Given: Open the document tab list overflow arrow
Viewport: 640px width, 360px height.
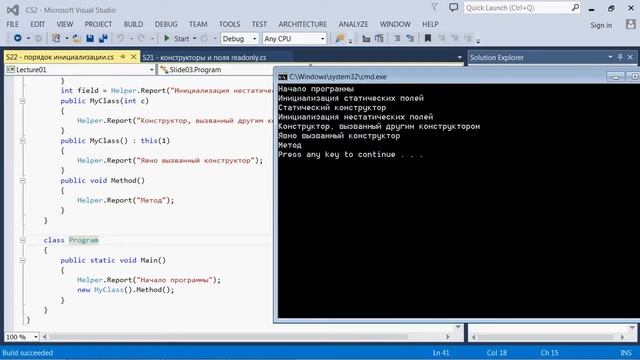Looking at the screenshot, I should (x=460, y=58).
